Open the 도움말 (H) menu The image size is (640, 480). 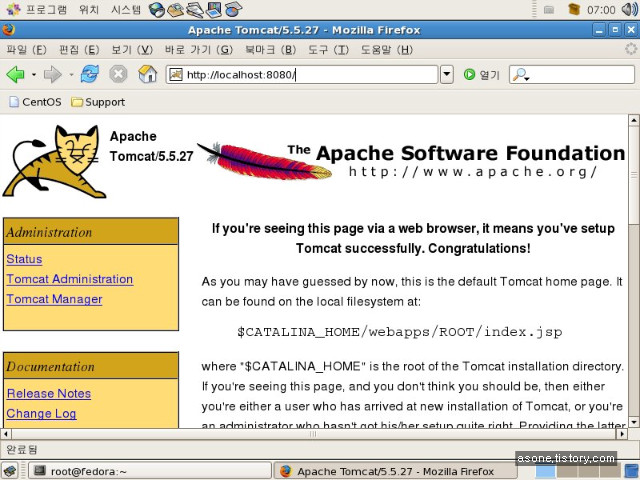coord(387,50)
